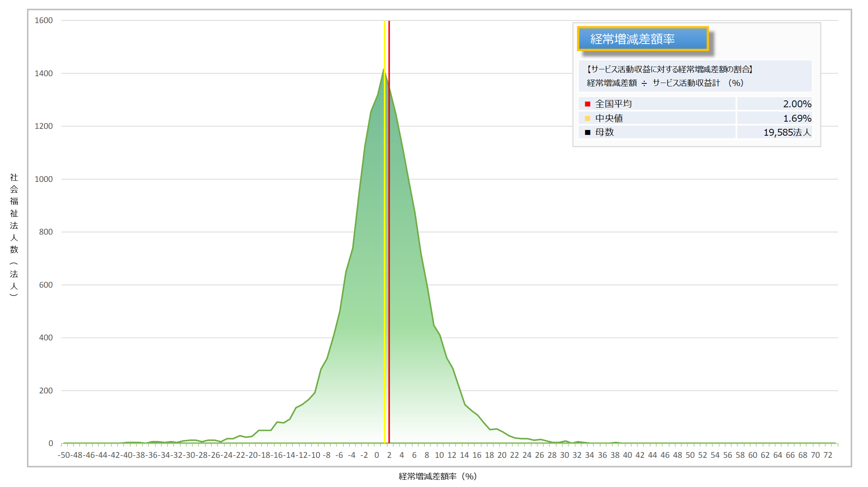This screenshot has height=487, width=868.
Task: Click the x-axis label 20
Action: point(502,455)
